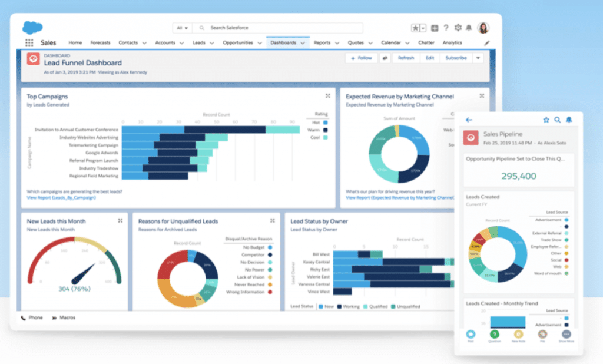Viewport: 603px width, 364px height.
Task: Expand the Quotes tab chevron
Action: 370,43
